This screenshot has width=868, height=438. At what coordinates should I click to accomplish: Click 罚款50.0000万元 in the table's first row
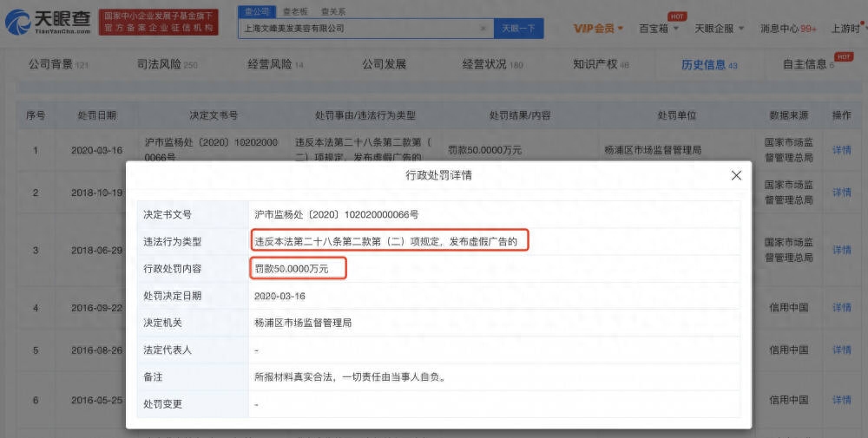(484, 150)
